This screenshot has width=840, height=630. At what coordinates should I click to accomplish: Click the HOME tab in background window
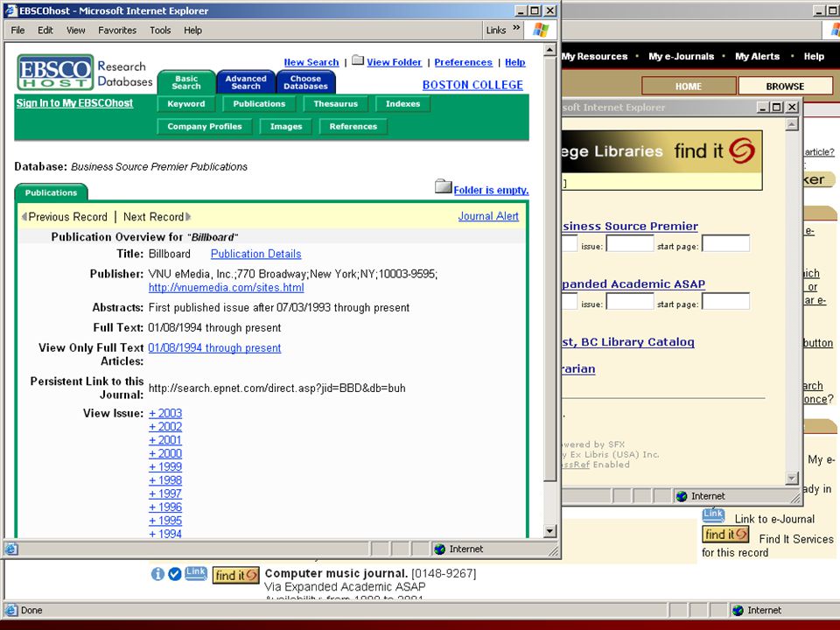pyautogui.click(x=689, y=87)
